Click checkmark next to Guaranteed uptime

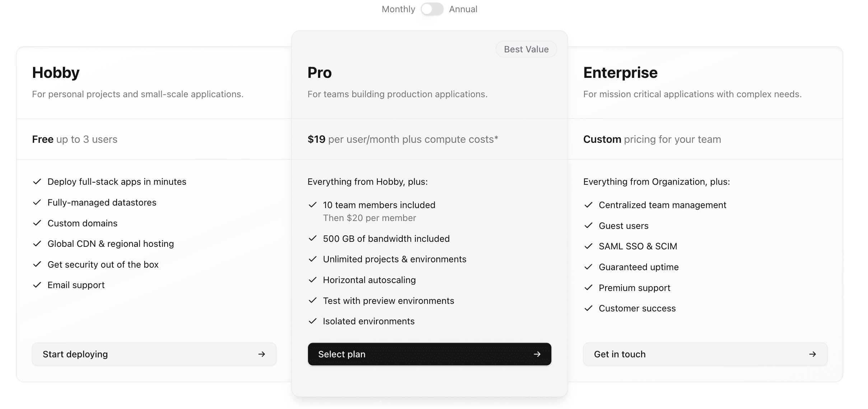coord(588,267)
